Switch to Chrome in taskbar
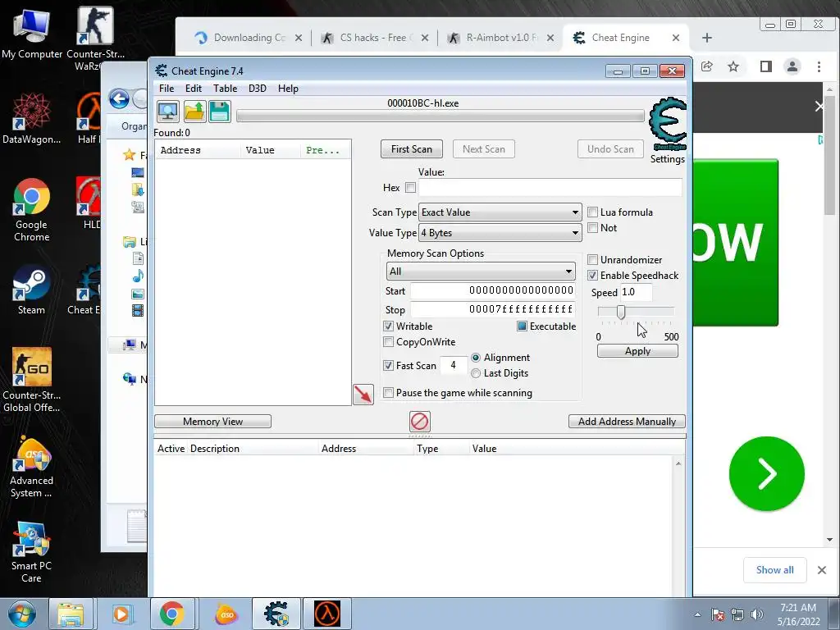This screenshot has height=630, width=840. 172,614
